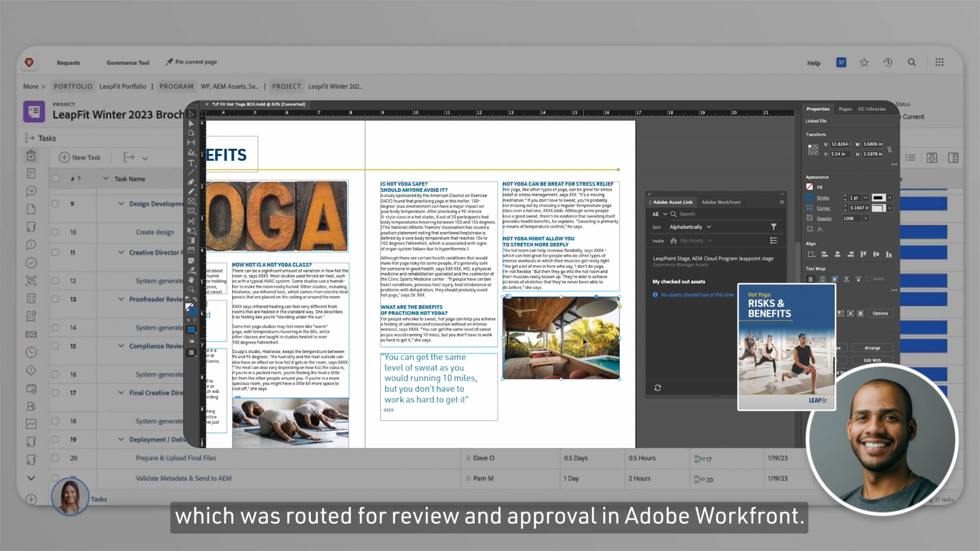Collapse the Proofreader Review task group
The image size is (980, 551).
pyautogui.click(x=121, y=299)
